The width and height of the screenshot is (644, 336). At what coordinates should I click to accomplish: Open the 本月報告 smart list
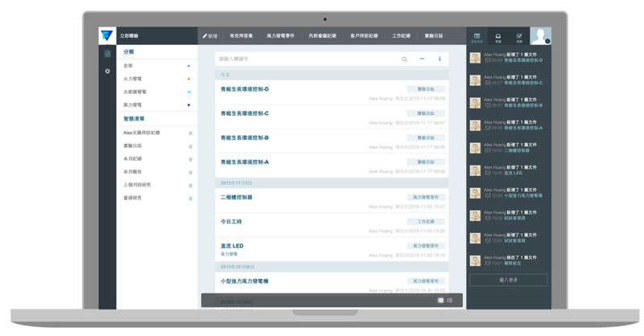pyautogui.click(x=132, y=172)
